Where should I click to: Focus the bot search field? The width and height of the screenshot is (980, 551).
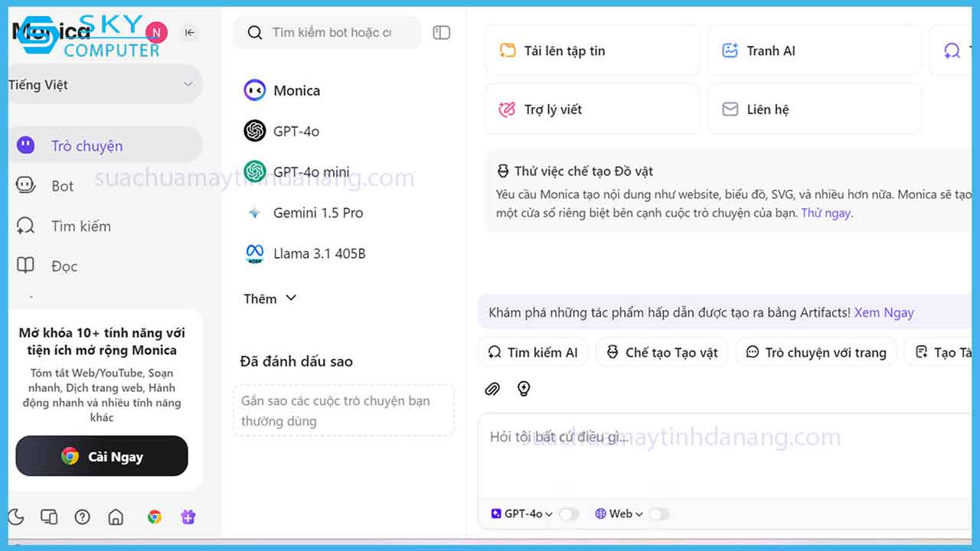(x=327, y=32)
